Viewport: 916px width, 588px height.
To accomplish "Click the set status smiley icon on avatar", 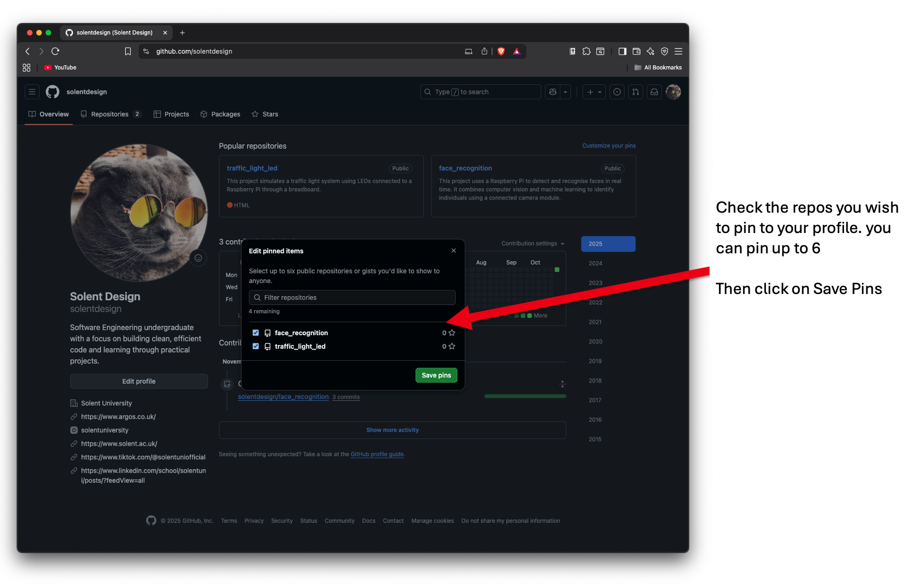I will click(198, 258).
